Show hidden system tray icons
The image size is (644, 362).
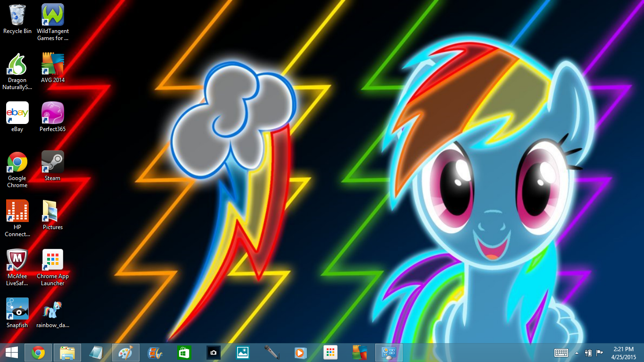[577, 353]
